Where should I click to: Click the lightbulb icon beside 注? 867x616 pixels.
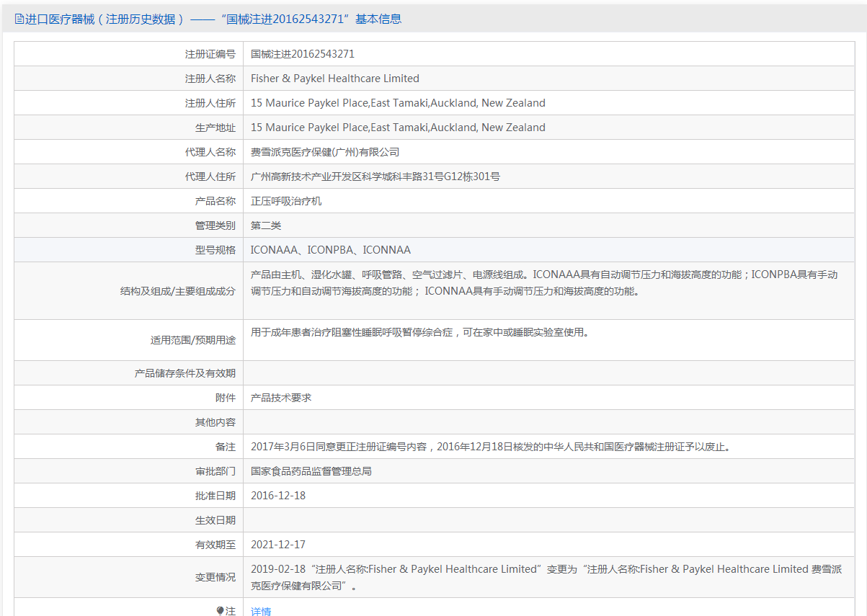tap(221, 611)
